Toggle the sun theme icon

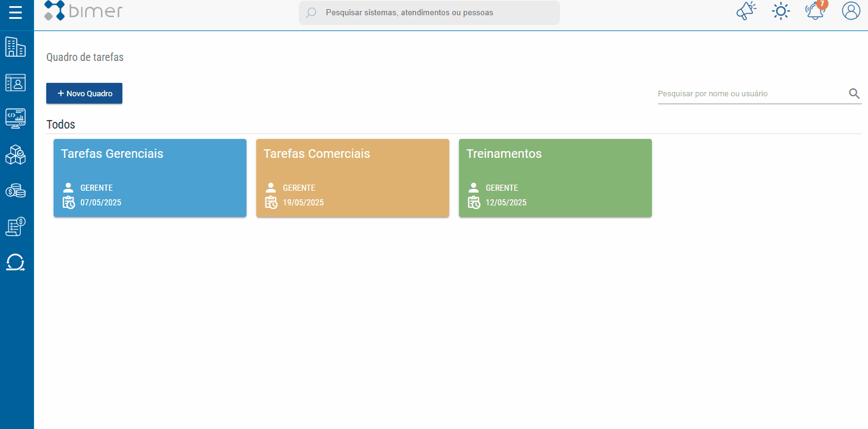[780, 11]
